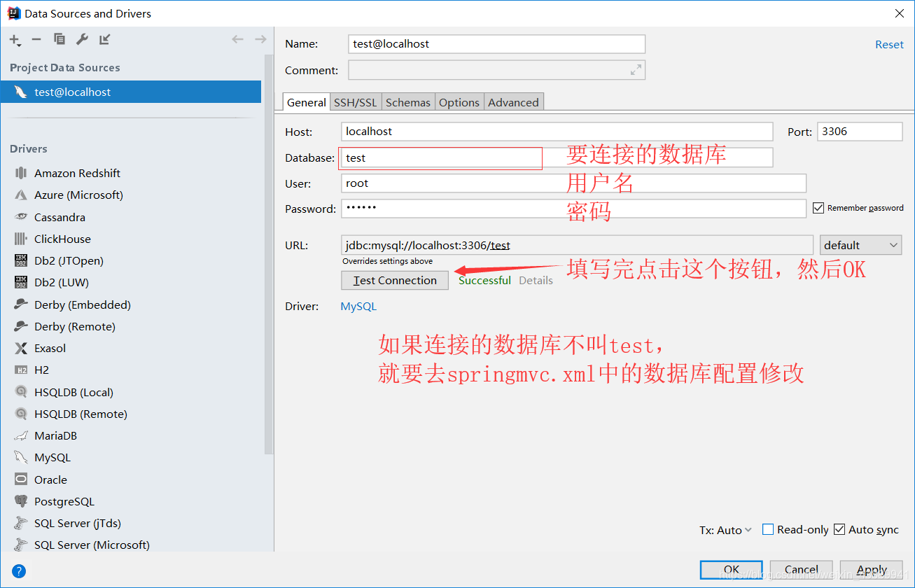Enable the Read-only checkbox
Screen dimensions: 915x588
tap(767, 529)
